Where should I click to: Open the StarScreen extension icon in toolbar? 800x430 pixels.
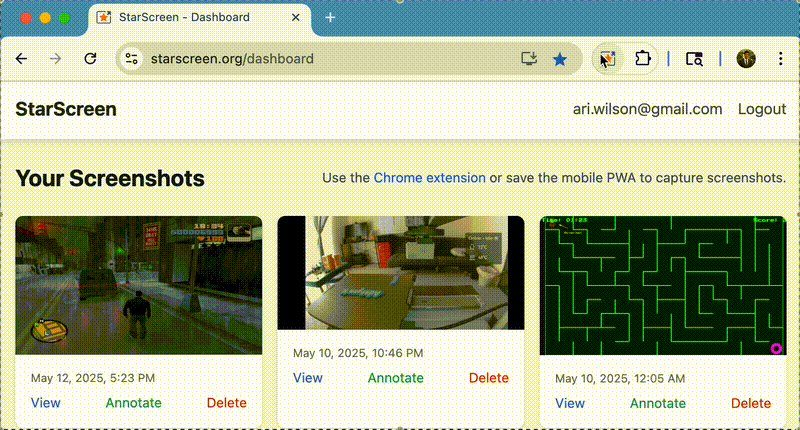pyautogui.click(x=608, y=59)
